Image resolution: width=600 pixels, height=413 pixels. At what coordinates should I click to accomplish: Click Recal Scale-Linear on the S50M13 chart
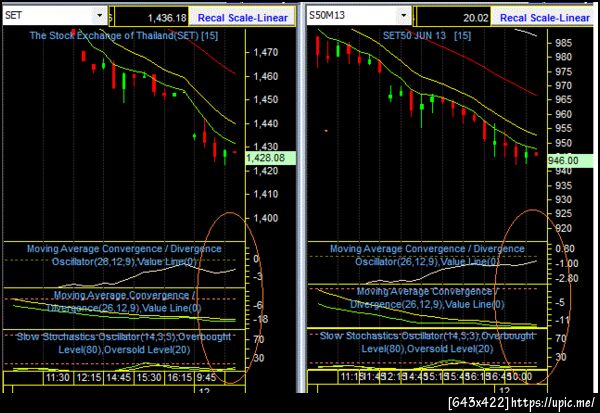pyautogui.click(x=545, y=18)
